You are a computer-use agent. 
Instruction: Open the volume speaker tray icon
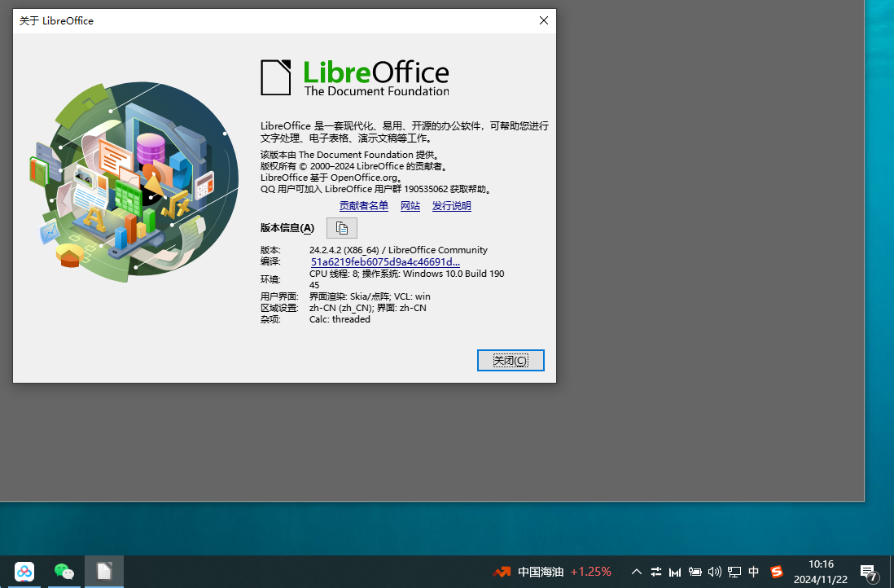714,572
